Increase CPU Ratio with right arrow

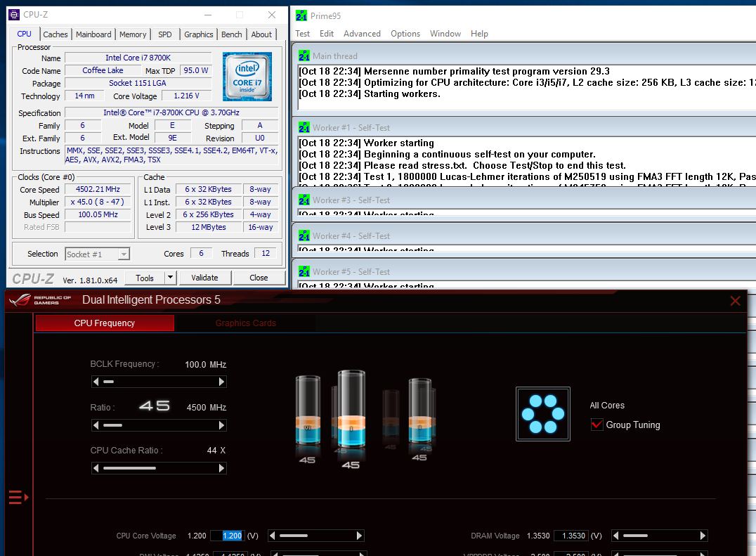tap(221, 425)
